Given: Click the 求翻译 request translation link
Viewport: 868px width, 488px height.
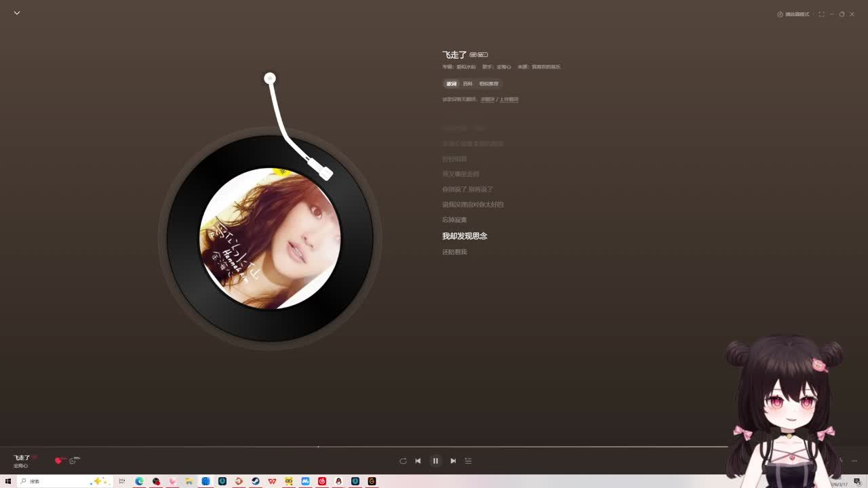Looking at the screenshot, I should tap(488, 100).
